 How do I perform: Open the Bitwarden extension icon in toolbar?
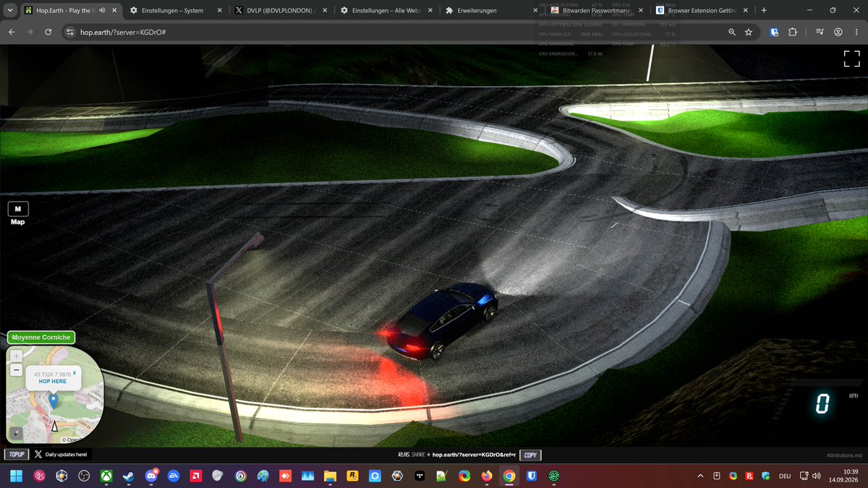(775, 33)
